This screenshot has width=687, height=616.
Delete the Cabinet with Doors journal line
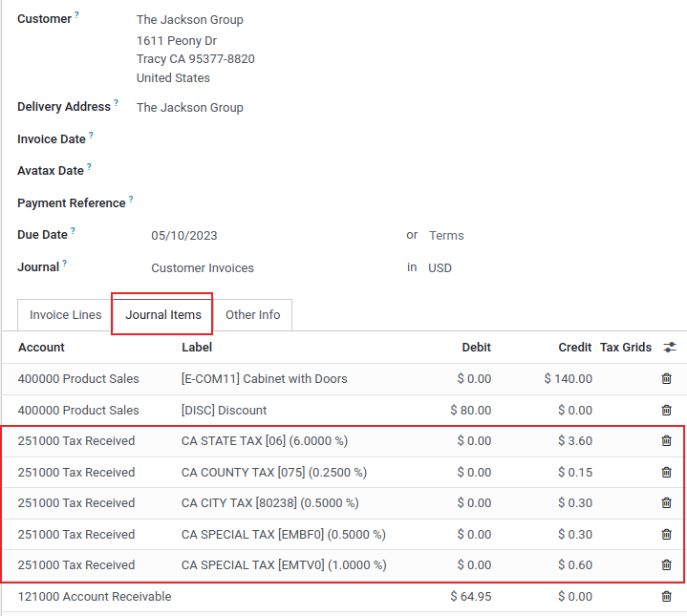(666, 379)
